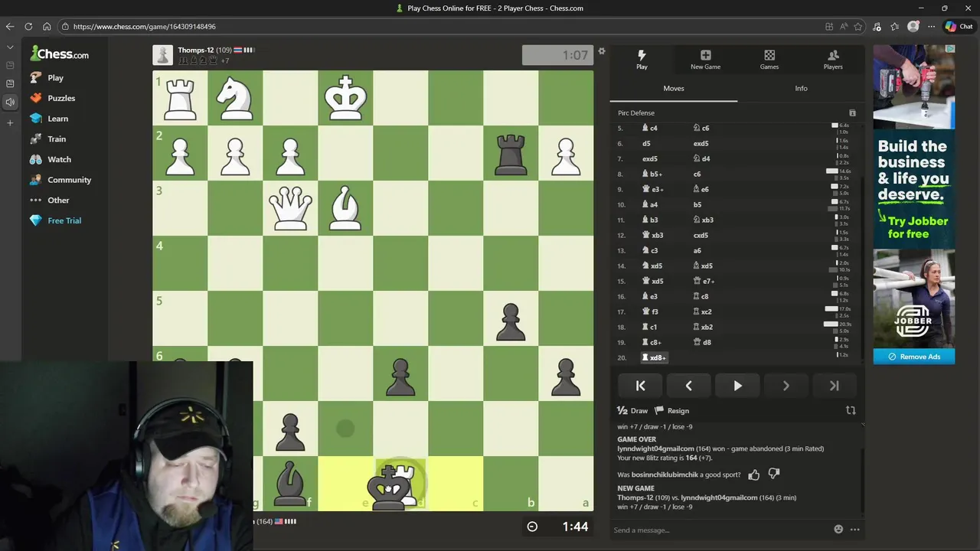Play through the moves
This screenshot has height=551, width=980.
737,386
